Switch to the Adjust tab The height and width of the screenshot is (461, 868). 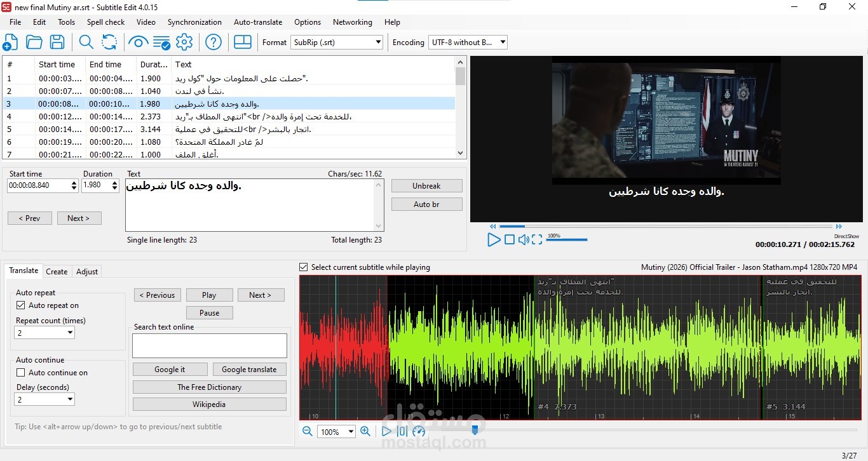(x=87, y=272)
